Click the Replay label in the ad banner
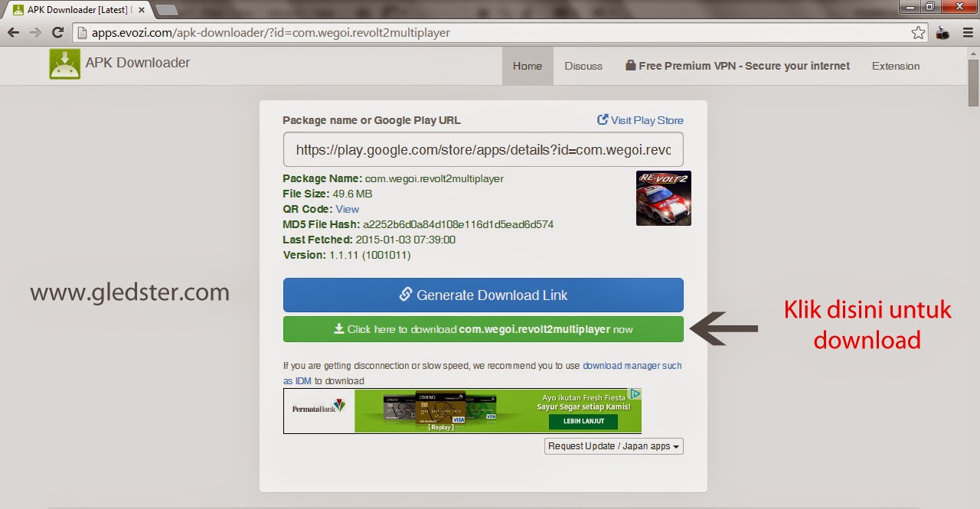Image resolution: width=980 pixels, height=509 pixels. tap(440, 427)
